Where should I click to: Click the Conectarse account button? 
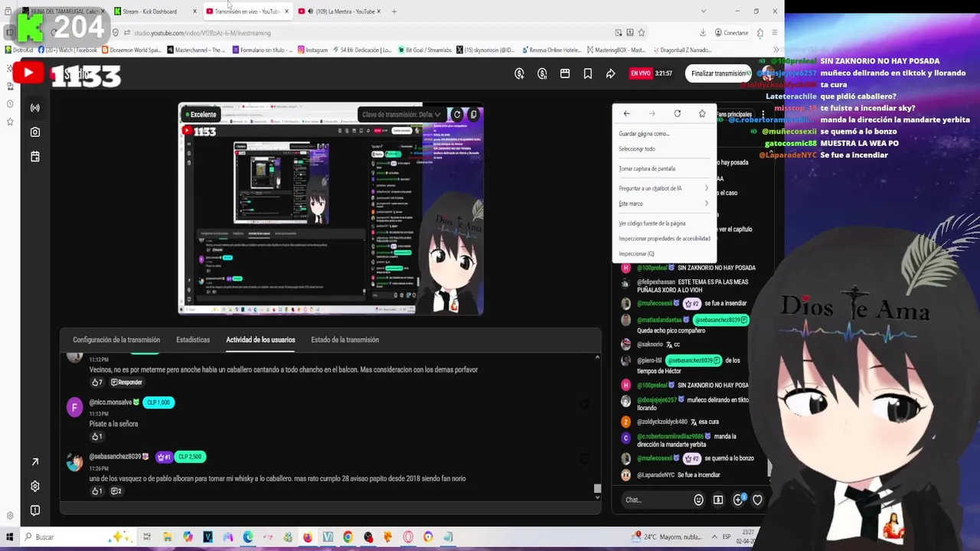coord(731,33)
